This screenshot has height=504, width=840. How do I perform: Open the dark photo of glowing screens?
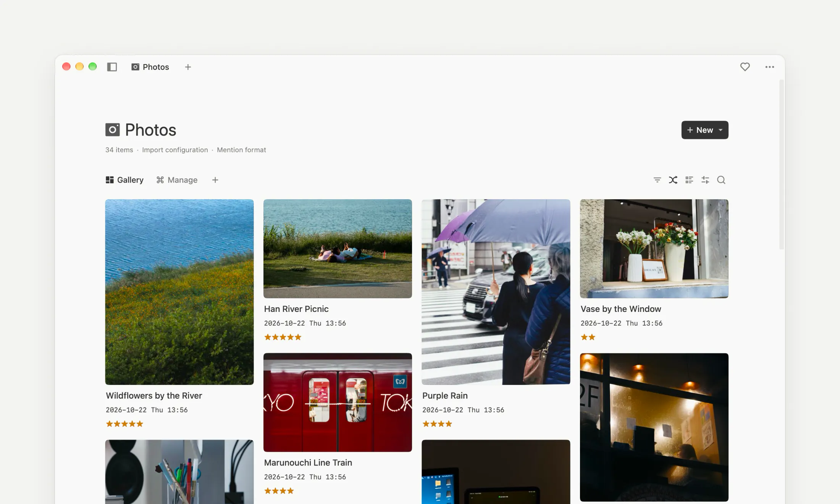click(x=496, y=472)
